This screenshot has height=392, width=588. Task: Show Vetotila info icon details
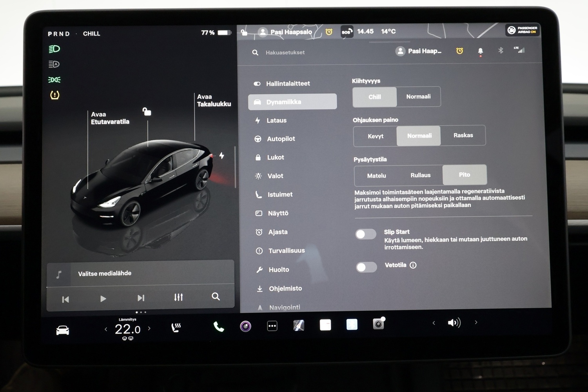pos(413,265)
